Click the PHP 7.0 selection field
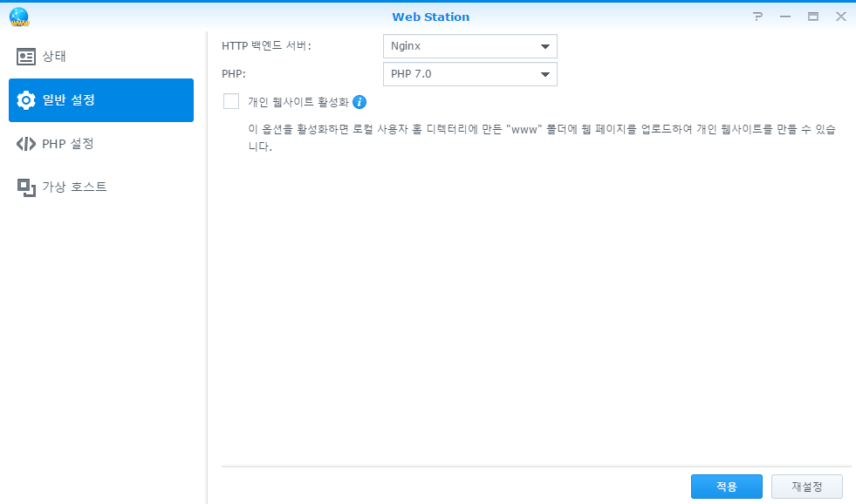This screenshot has width=856, height=504. click(458, 74)
